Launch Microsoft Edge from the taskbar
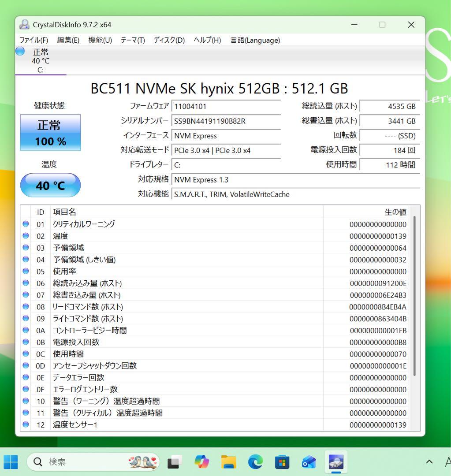 [255, 462]
